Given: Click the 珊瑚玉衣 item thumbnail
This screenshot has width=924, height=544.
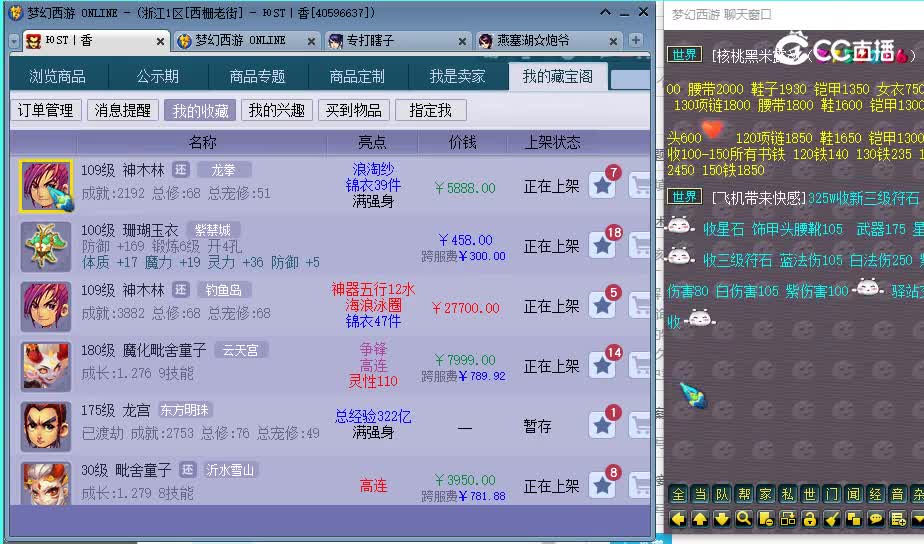Looking at the screenshot, I should click(46, 246).
